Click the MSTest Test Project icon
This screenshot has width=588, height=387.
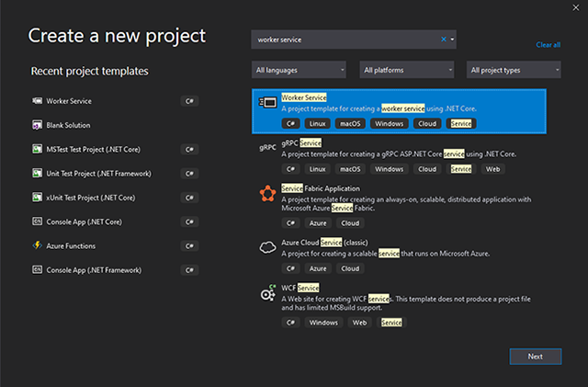tap(37, 149)
